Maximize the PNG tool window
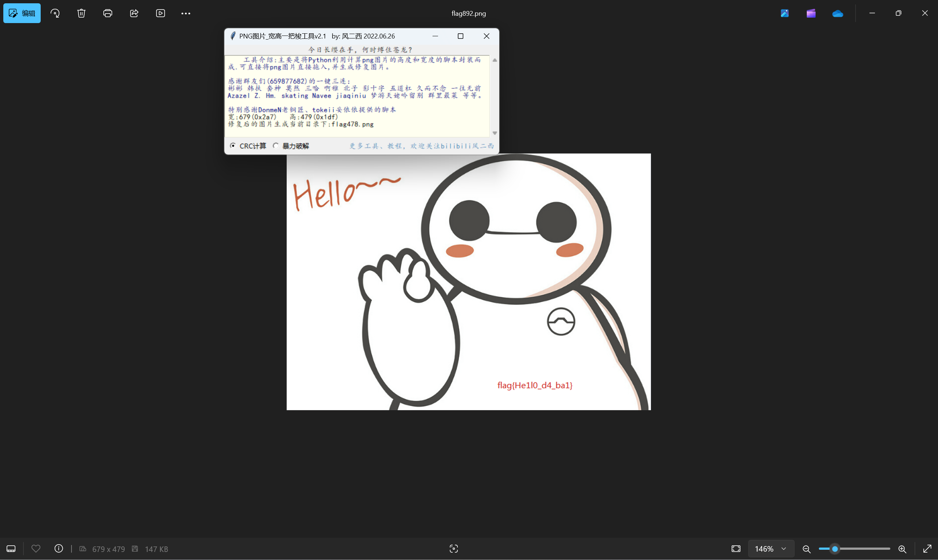Screen dimensions: 938x560 pyautogui.click(x=460, y=36)
